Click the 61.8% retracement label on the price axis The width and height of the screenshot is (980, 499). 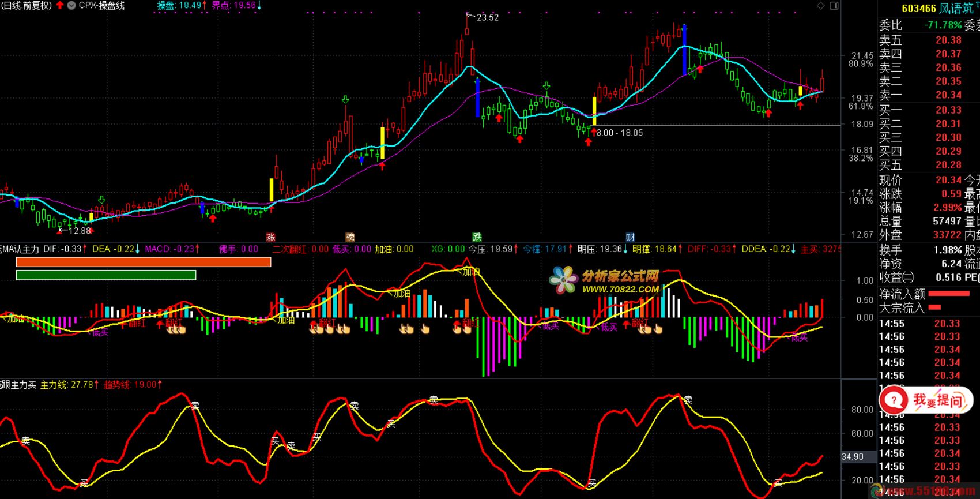pos(861,107)
